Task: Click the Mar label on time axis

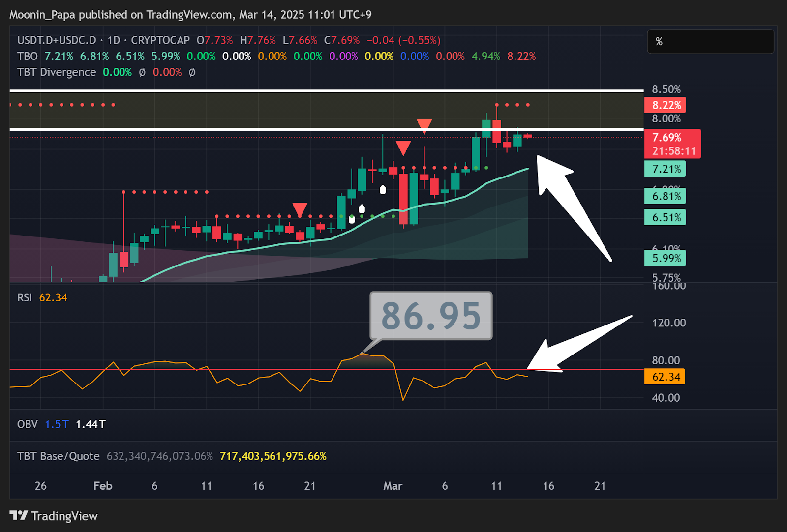Action: (393, 486)
